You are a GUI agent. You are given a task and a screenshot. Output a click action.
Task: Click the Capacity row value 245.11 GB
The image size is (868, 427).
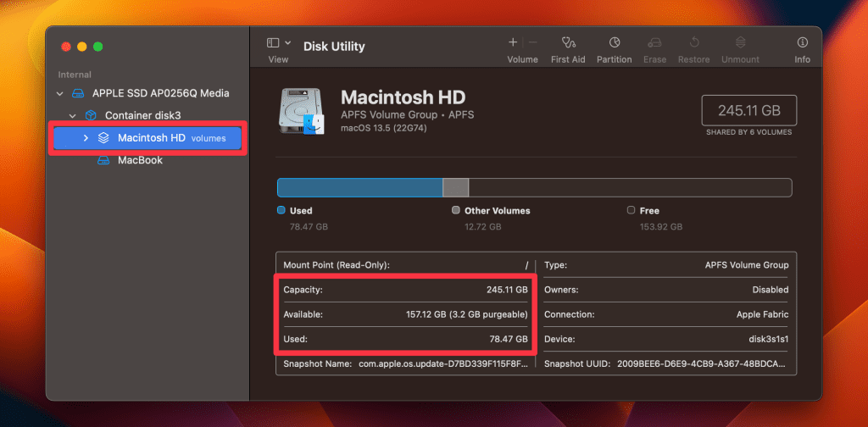click(x=509, y=289)
